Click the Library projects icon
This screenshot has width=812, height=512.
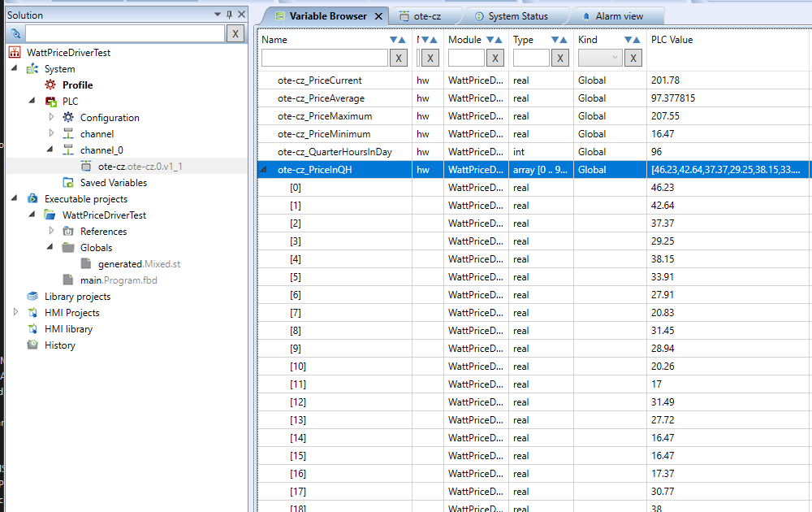pyautogui.click(x=32, y=297)
